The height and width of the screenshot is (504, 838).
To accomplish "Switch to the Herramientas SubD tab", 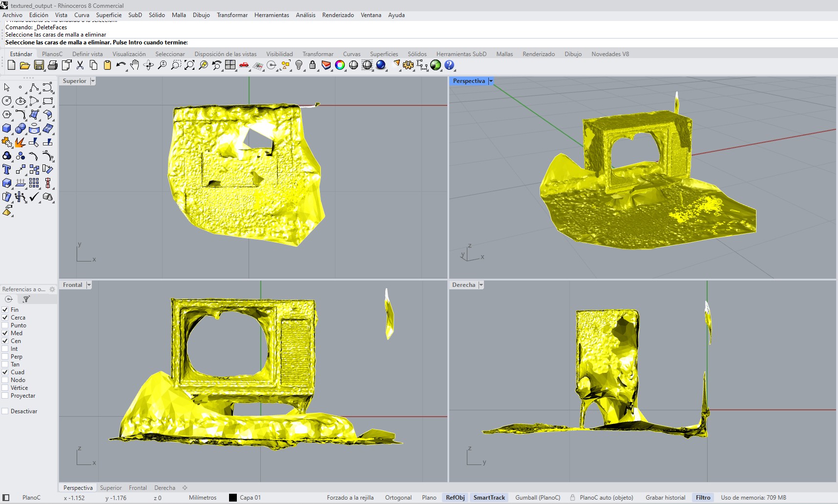I will click(x=461, y=54).
